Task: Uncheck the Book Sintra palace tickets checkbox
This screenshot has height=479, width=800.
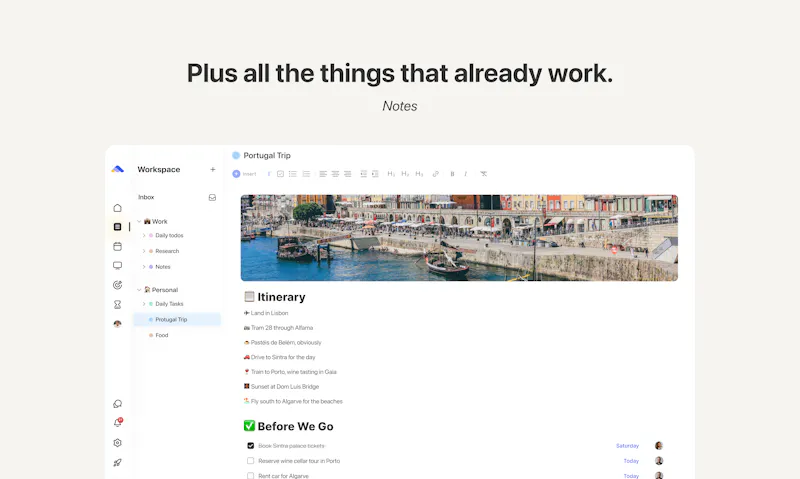Action: pos(251,446)
